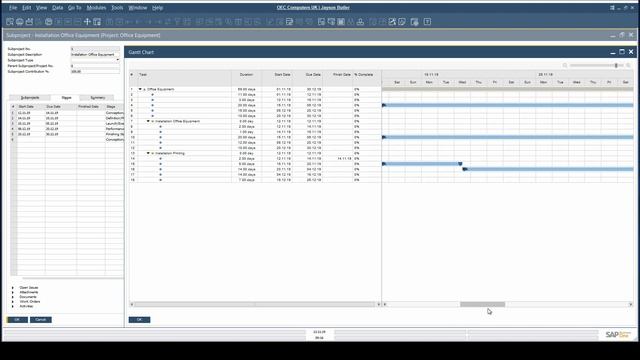Open the Layout Designer toolbar icon
The width and height of the screenshot is (640, 360).
click(x=289, y=22)
